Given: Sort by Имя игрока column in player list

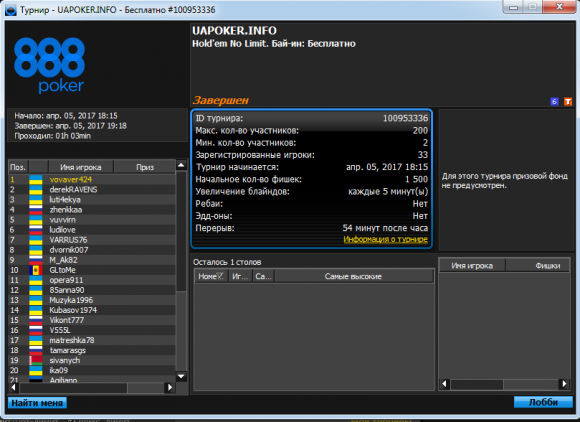Looking at the screenshot, I should tap(81, 167).
